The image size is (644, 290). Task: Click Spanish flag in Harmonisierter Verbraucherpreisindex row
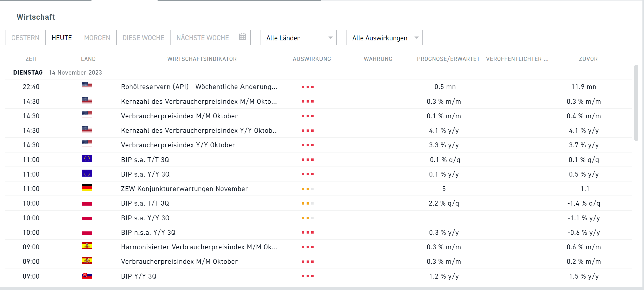tap(87, 246)
